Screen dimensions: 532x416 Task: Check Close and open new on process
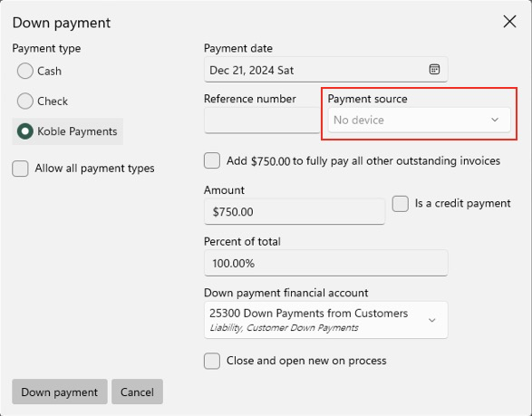coord(212,361)
